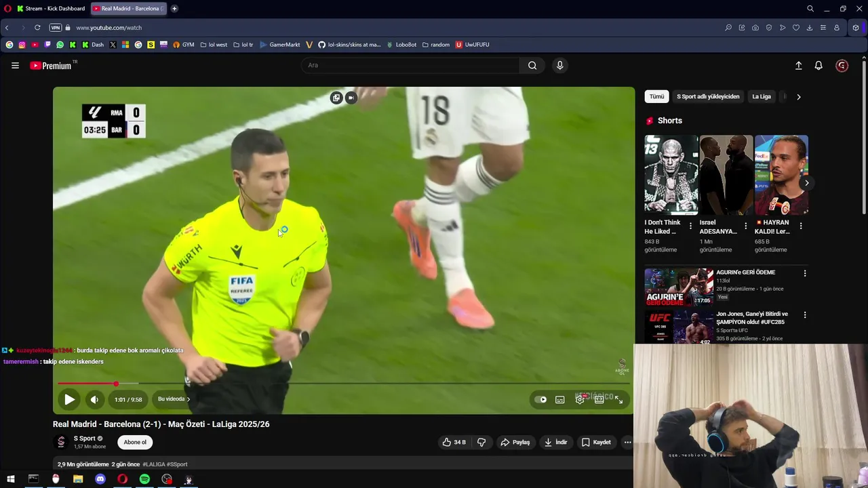This screenshot has height=488, width=868.
Task: Open more actions ellipsis below the video
Action: point(627,443)
